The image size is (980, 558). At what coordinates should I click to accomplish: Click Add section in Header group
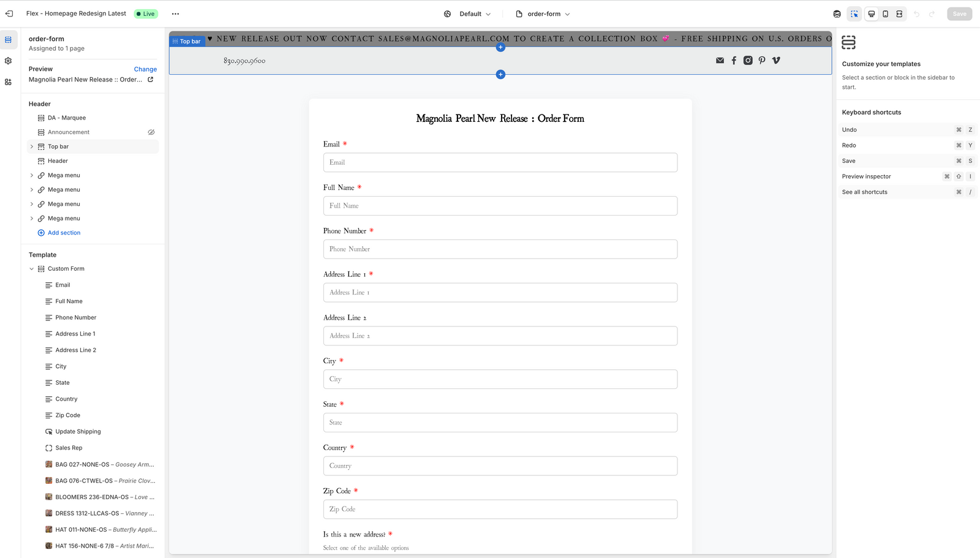(x=64, y=233)
